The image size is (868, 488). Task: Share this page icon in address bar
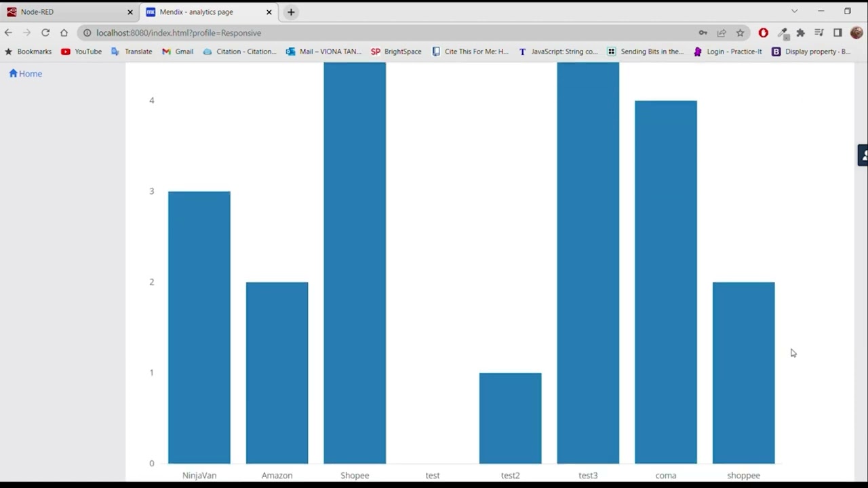click(x=722, y=33)
